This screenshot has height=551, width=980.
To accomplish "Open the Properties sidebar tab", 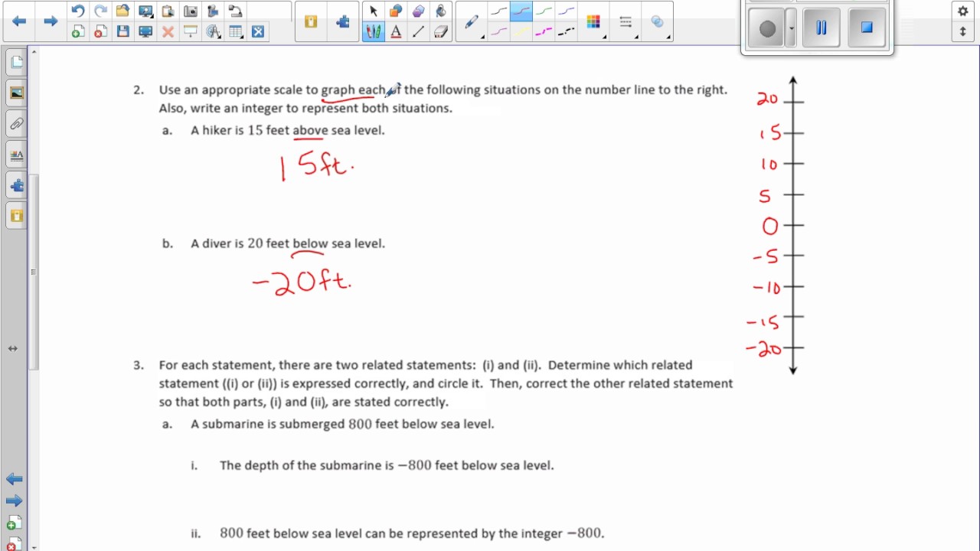I will tap(16, 155).
